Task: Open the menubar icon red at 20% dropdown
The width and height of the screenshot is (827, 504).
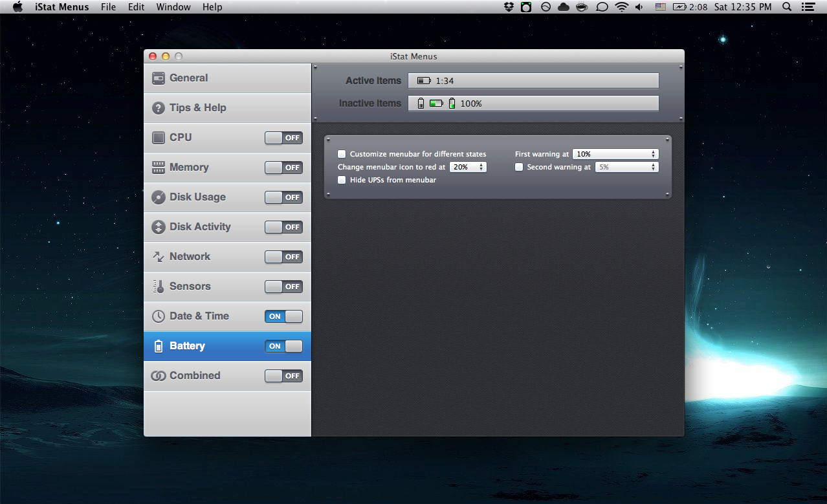Action: (x=468, y=167)
